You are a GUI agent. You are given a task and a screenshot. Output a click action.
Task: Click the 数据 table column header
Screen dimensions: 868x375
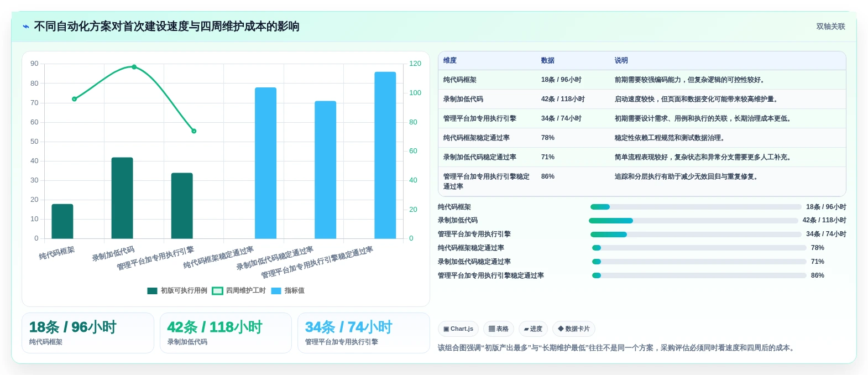pos(548,61)
